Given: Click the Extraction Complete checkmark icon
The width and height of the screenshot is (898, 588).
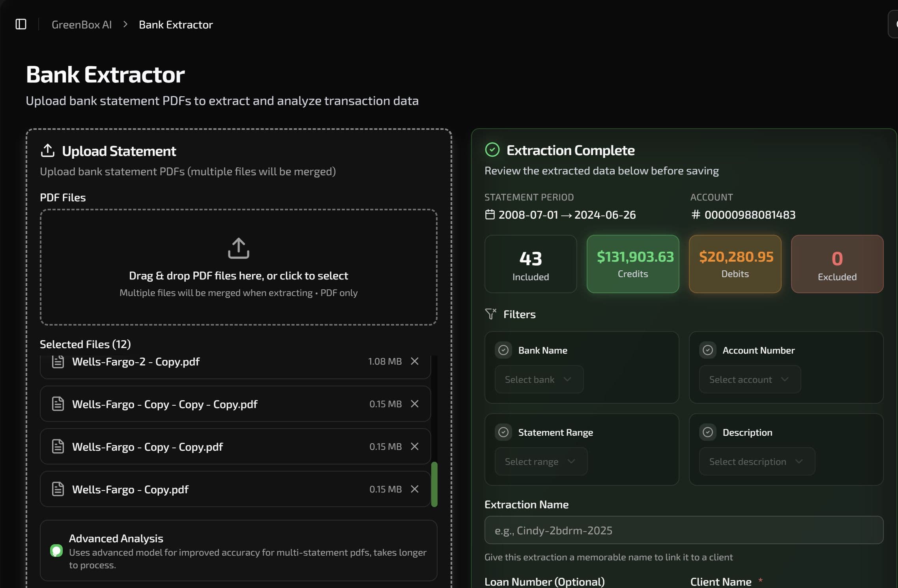Looking at the screenshot, I should tap(492, 150).
